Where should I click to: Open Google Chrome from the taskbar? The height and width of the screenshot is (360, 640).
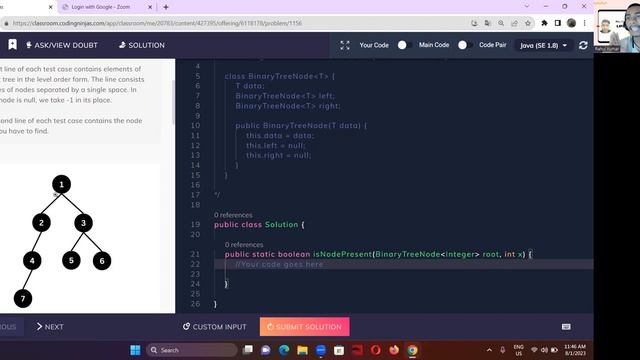(412, 350)
